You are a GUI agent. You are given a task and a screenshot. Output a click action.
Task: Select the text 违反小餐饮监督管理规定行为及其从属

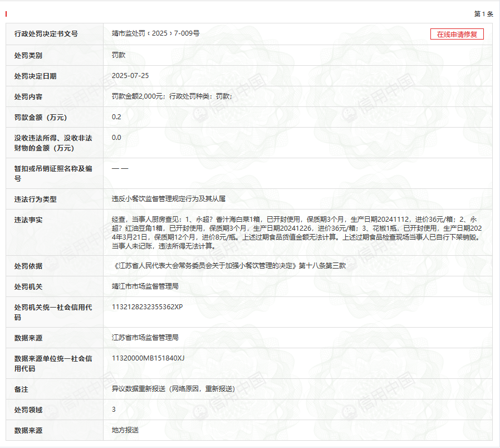169,199
